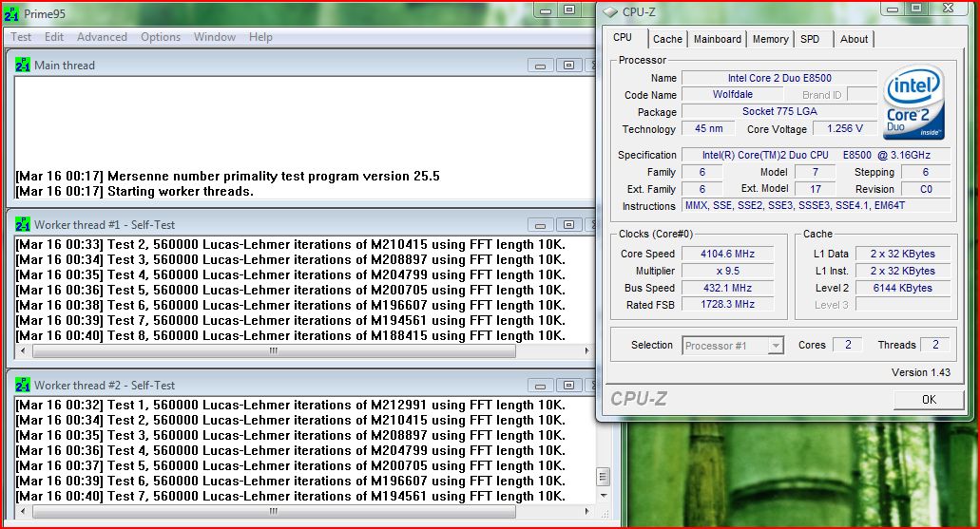980x529 pixels.
Task: Click Worker #1 Test 6 M196607 line at 00:38
Action: coord(291,305)
